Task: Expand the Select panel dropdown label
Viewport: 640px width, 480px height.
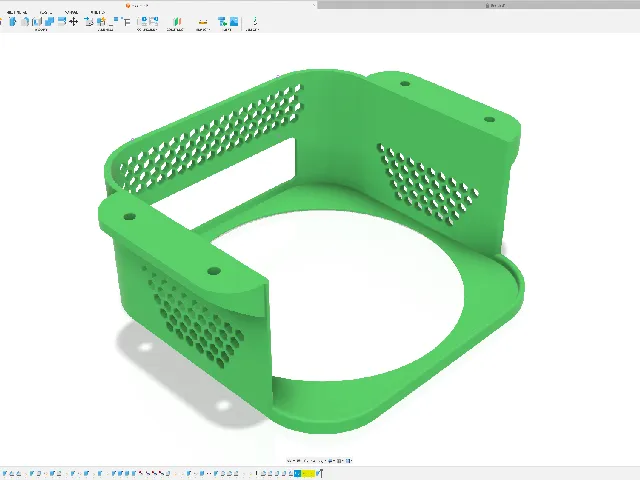Action: (252, 29)
